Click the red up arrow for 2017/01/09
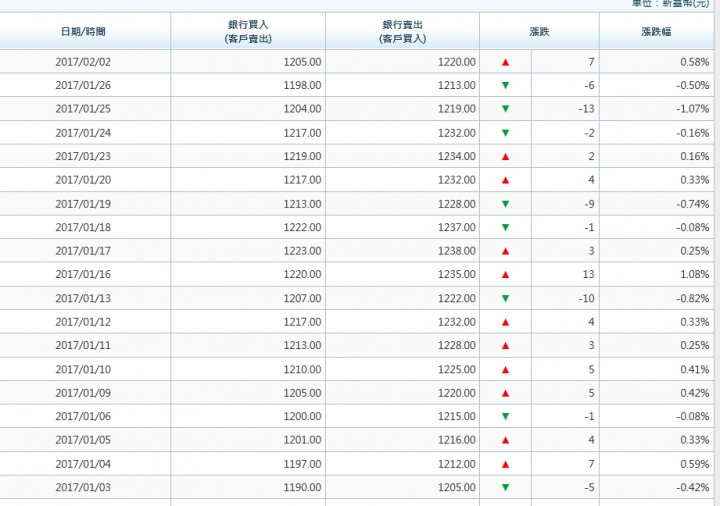The image size is (720, 506). click(506, 393)
